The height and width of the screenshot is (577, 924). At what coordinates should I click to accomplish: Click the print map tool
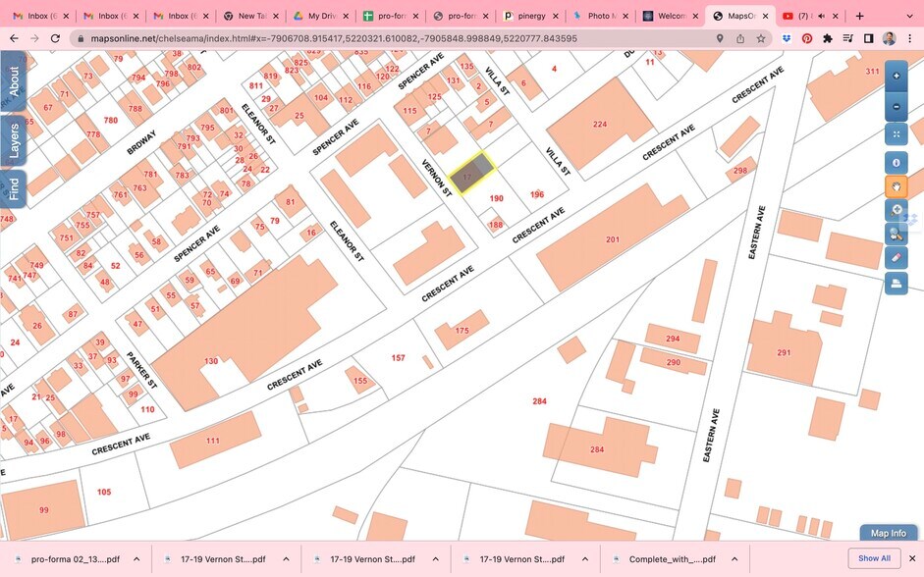pos(896,285)
